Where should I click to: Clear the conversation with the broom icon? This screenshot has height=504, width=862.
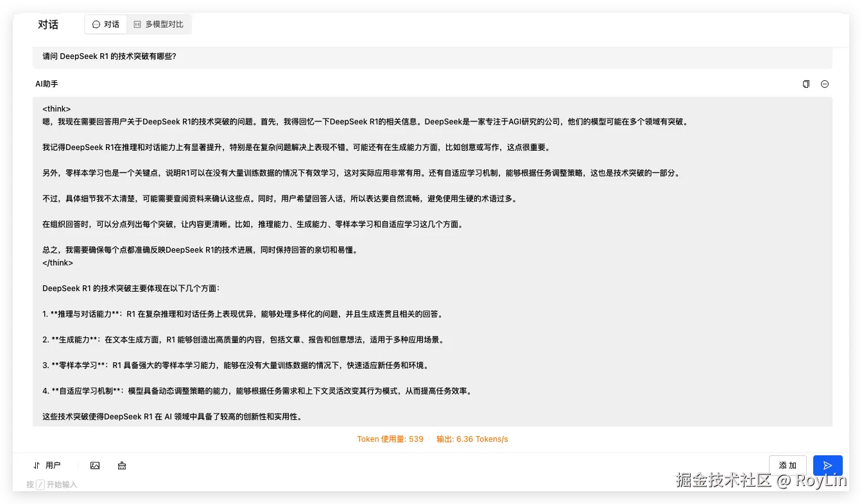tap(122, 466)
